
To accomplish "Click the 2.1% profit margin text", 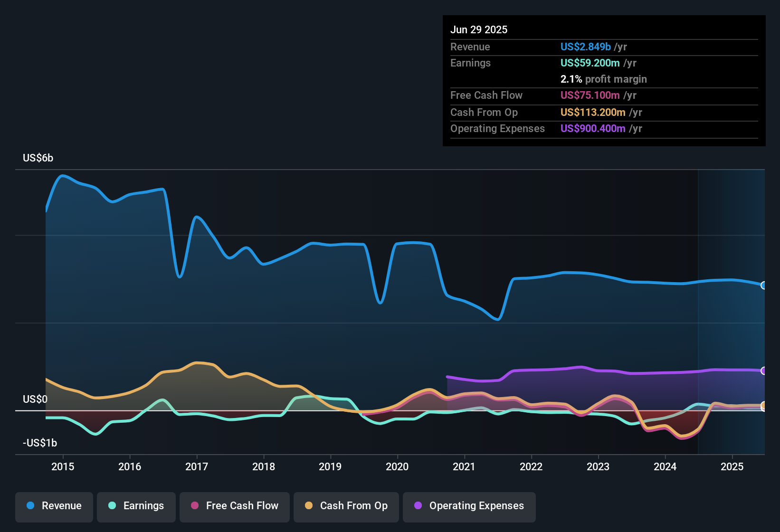I will [604, 79].
